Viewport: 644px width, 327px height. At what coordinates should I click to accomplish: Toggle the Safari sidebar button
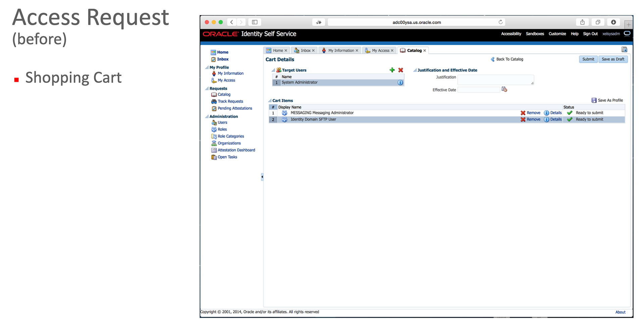255,22
